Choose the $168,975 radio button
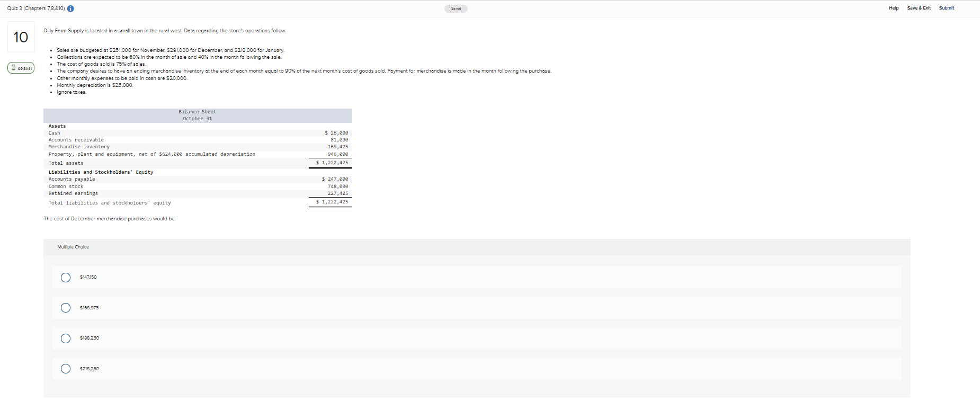This screenshot has width=980, height=410. (x=66, y=308)
